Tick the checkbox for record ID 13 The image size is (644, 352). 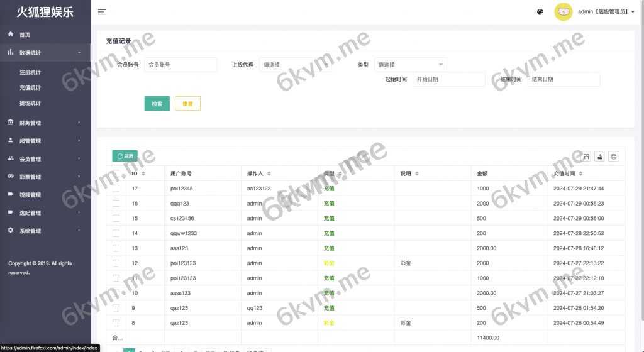116,248
